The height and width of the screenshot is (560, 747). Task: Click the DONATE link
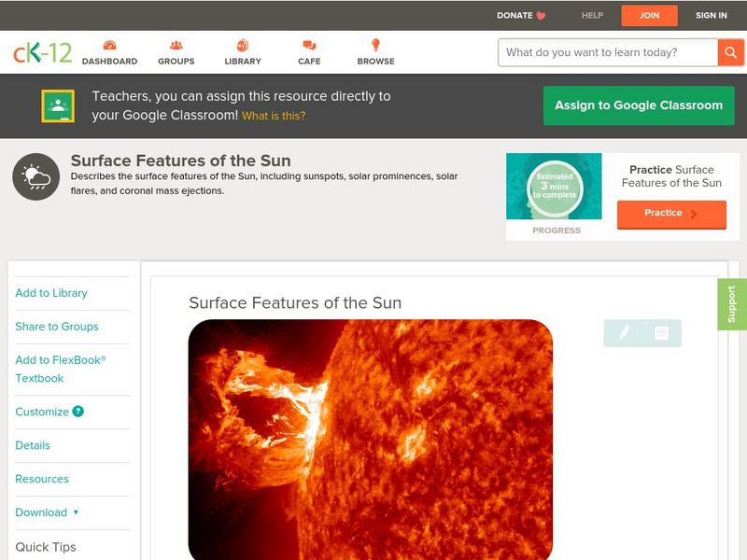[x=514, y=16]
